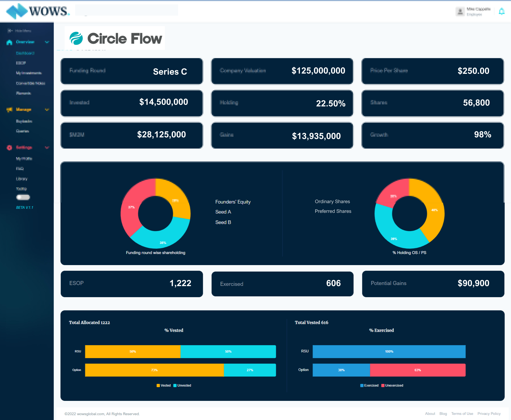
Task: Click the $14,500,000 invested value
Action: tap(164, 102)
